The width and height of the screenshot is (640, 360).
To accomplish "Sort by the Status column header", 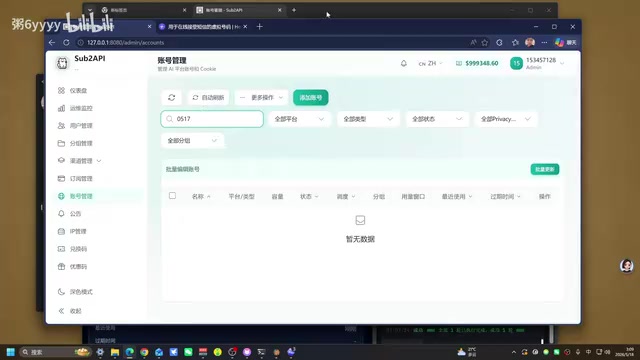I will [309, 196].
